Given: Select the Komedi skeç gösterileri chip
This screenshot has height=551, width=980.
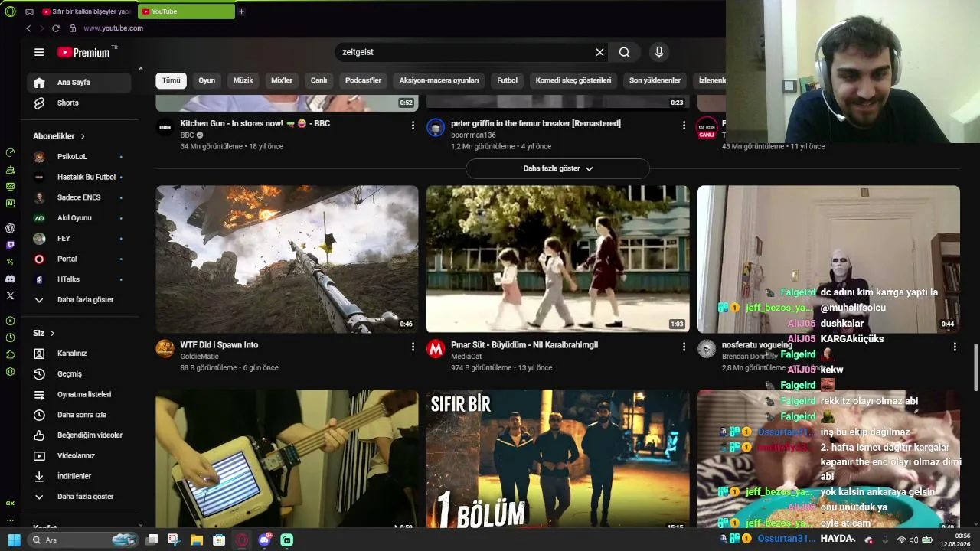Looking at the screenshot, I should click(573, 80).
